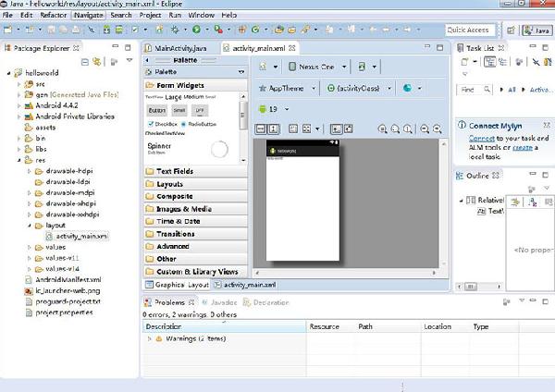Viewport: 555px width, 392px height.
Task: Select the RadioButton widget in Palette
Action: (199, 124)
